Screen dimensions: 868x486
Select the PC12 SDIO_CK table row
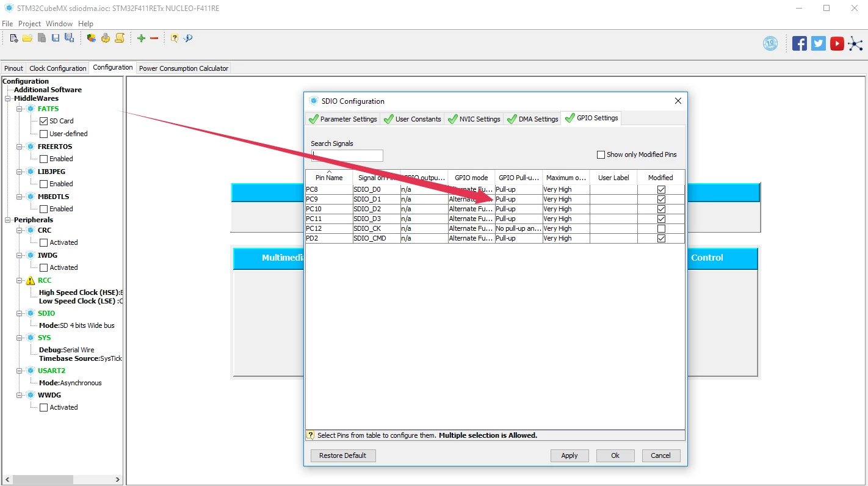[x=495, y=228]
